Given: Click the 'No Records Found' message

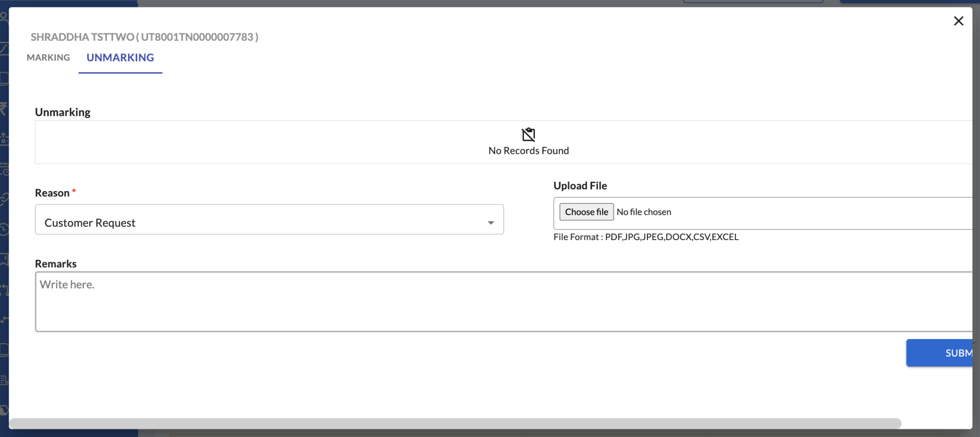Looking at the screenshot, I should click(x=528, y=151).
